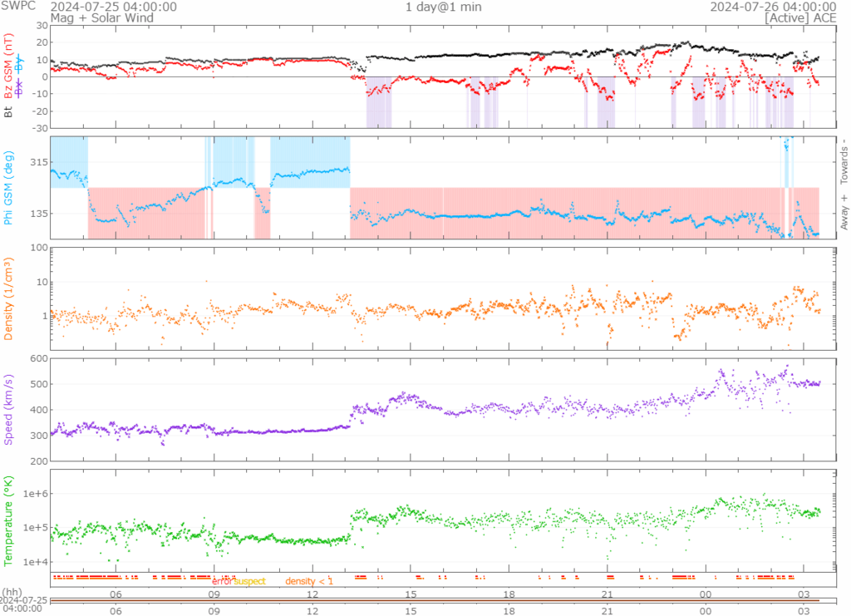Viewport: 851px width, 616px height.
Task: Click the orange range bar at the bottom
Action: (x=434, y=600)
